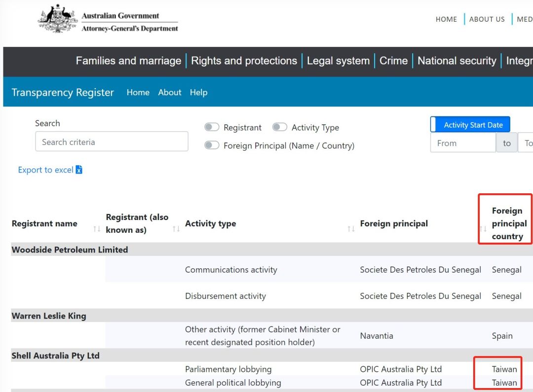This screenshot has width=533, height=392.
Task: Enable the Activity Type filter switch
Action: pyautogui.click(x=280, y=127)
